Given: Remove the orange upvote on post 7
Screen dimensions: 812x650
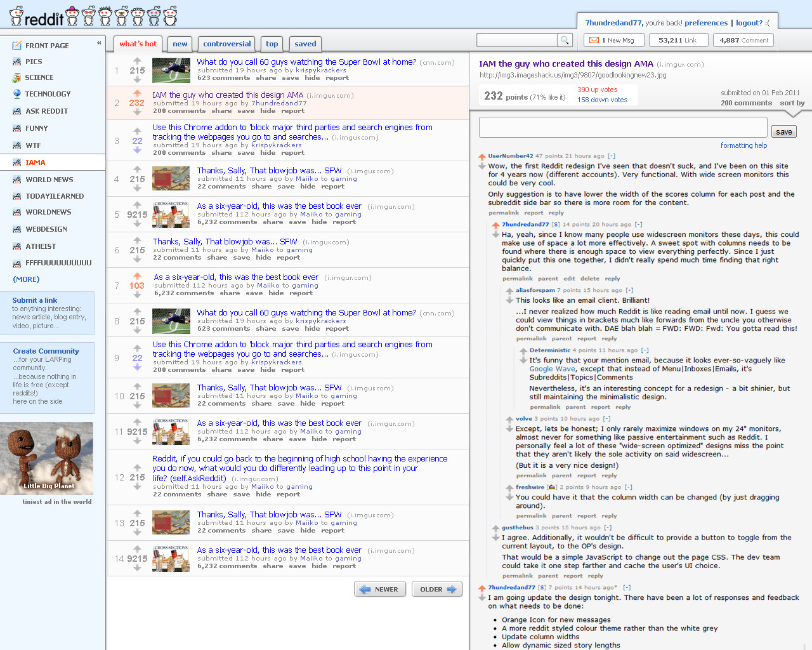Looking at the screenshot, I should click(137, 276).
